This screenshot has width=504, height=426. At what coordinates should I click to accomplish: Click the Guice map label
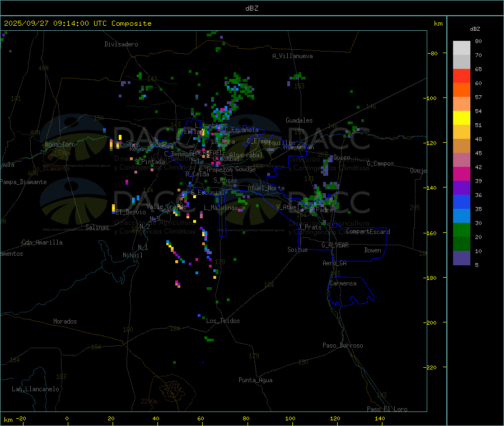click(342, 157)
